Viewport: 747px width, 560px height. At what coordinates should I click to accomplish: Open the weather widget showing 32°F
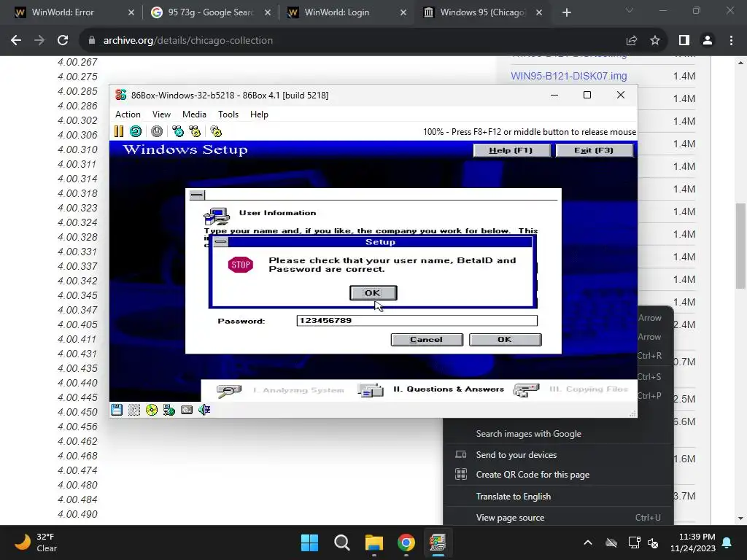tap(36, 542)
